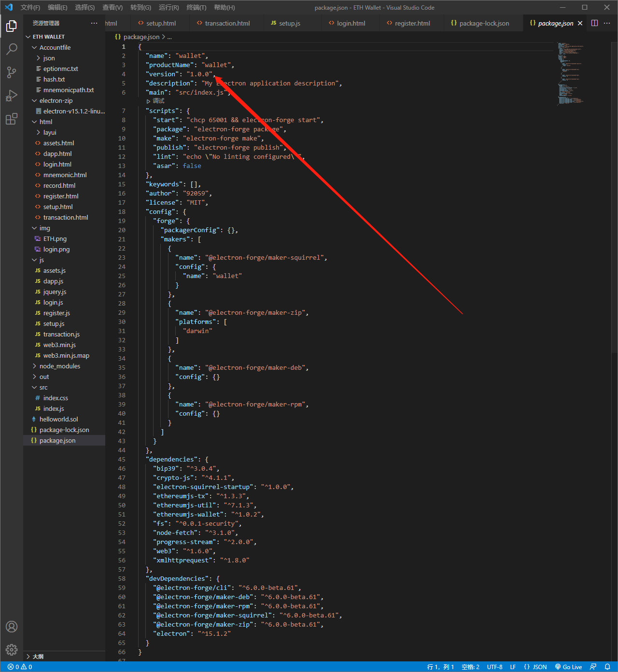Screen dimensions: 618x672
Task: Open the Accounts icon in activity bar
Action: pos(12,627)
